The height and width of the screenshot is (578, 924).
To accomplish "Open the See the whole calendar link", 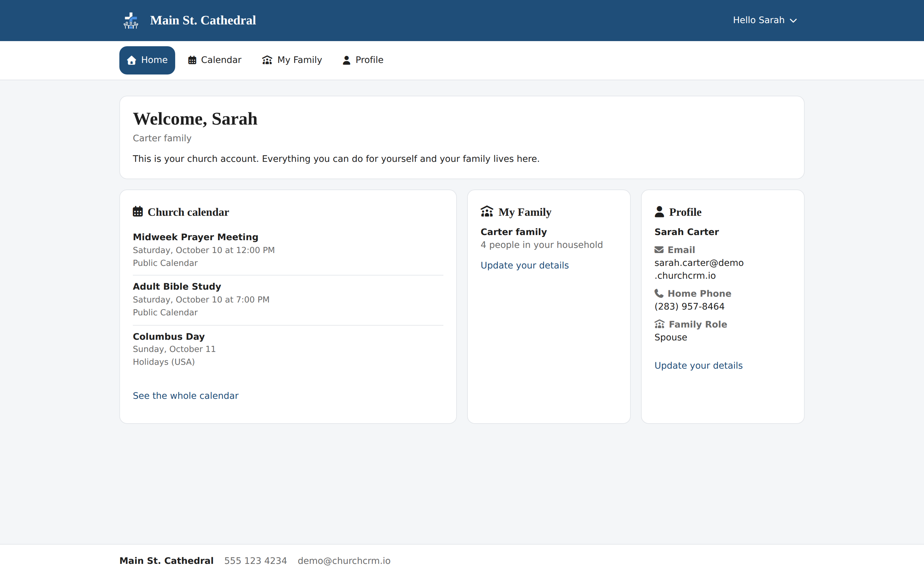I will 185,396.
